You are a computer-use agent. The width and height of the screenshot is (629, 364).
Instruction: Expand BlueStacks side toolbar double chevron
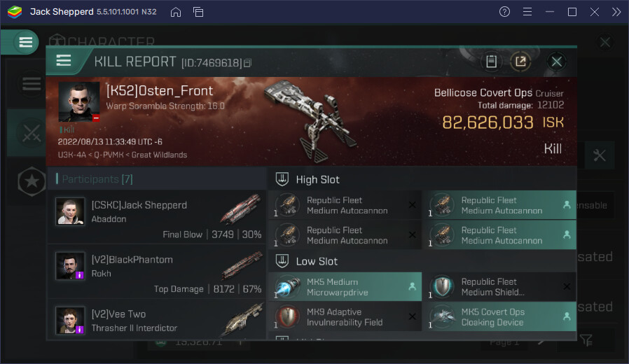pyautogui.click(x=616, y=12)
